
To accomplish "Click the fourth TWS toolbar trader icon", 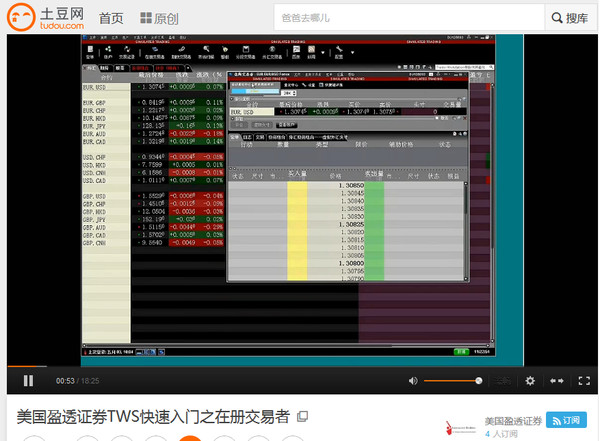I will pos(155,52).
